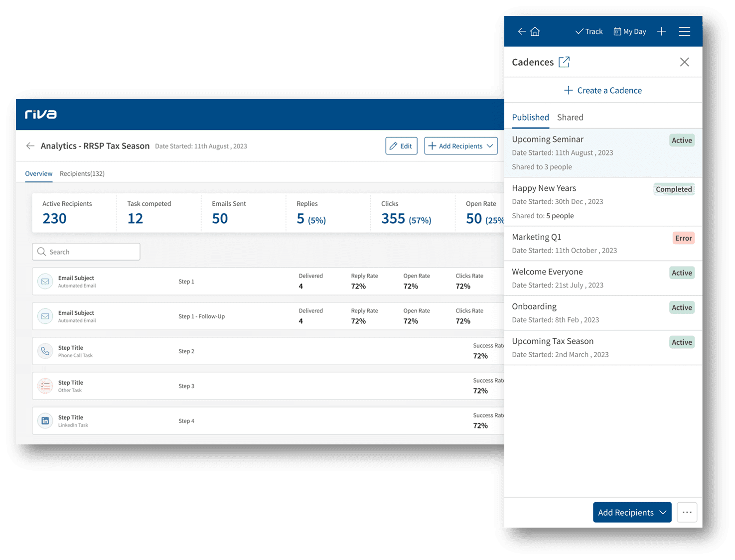Expand Add Recipients at the bottom of Cadences panel
This screenshot has width=735, height=560.
pos(632,512)
